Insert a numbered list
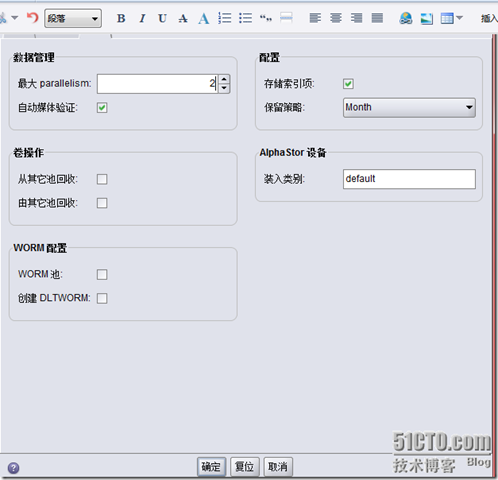 coord(225,18)
